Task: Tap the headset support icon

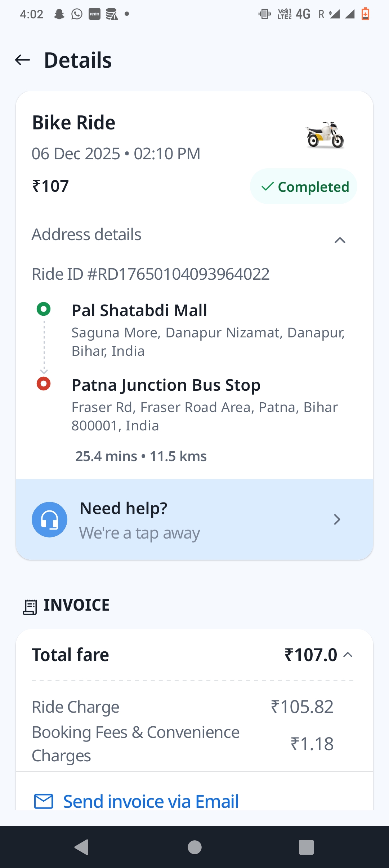Action: (50, 519)
